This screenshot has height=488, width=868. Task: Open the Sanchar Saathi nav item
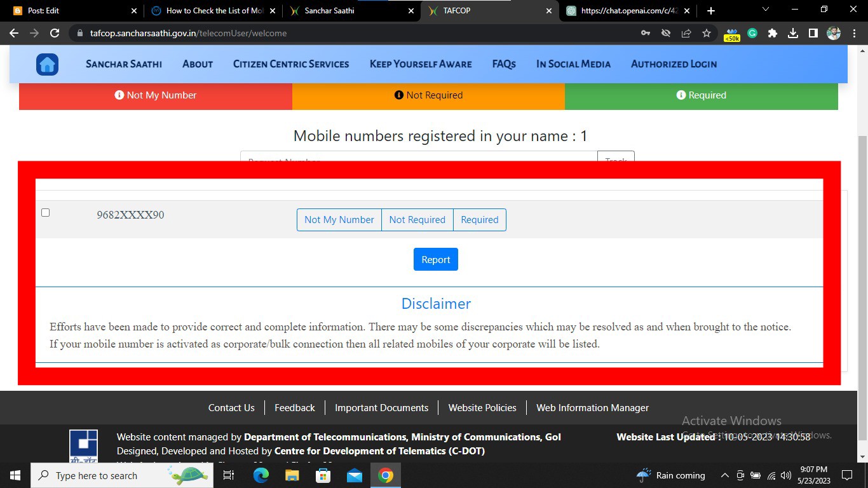click(124, 64)
